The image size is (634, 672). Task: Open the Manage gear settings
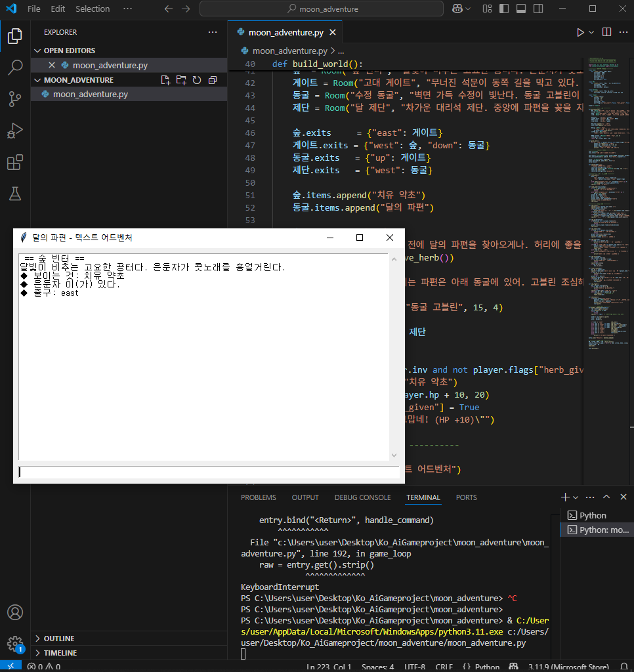click(15, 643)
